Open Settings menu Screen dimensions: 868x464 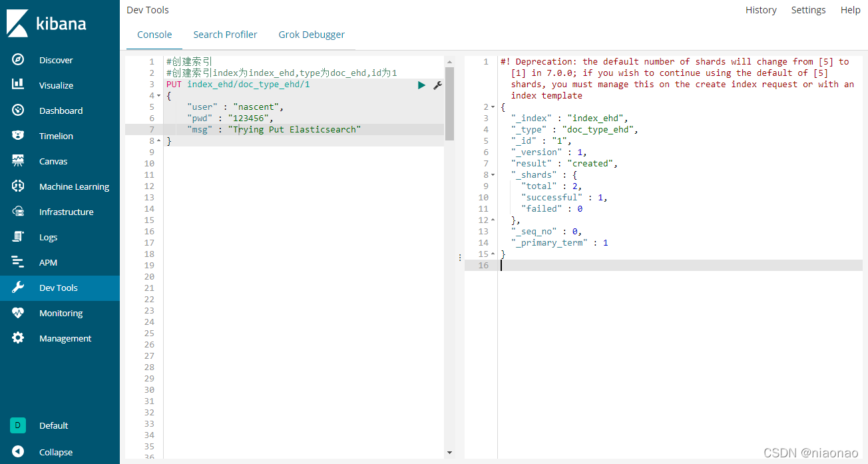coord(808,10)
